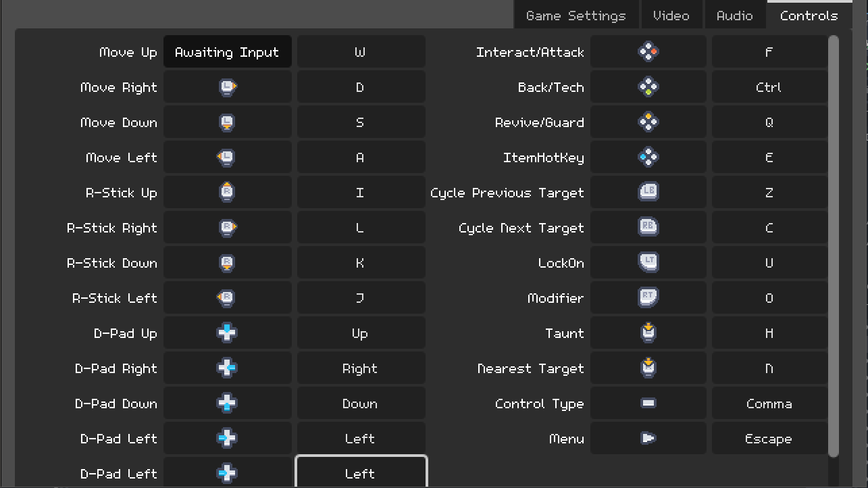Open the Audio tab
Viewport: 868px width, 488px height.
tap(734, 16)
